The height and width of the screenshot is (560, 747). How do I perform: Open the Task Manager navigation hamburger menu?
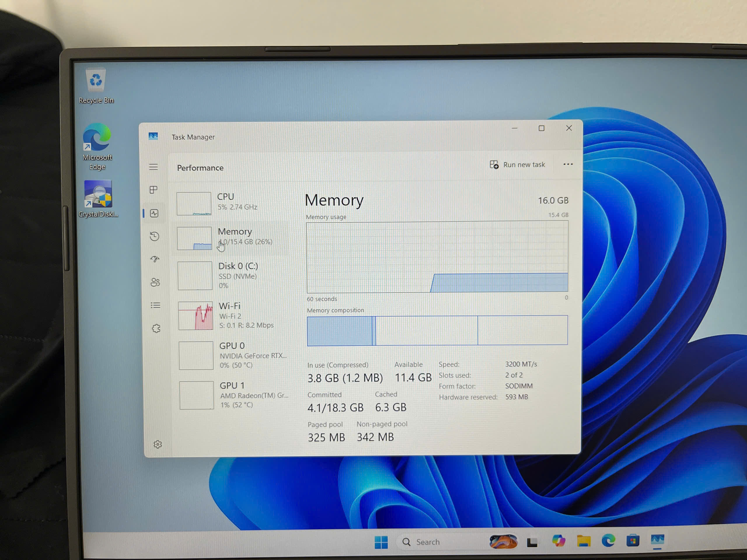point(154,167)
